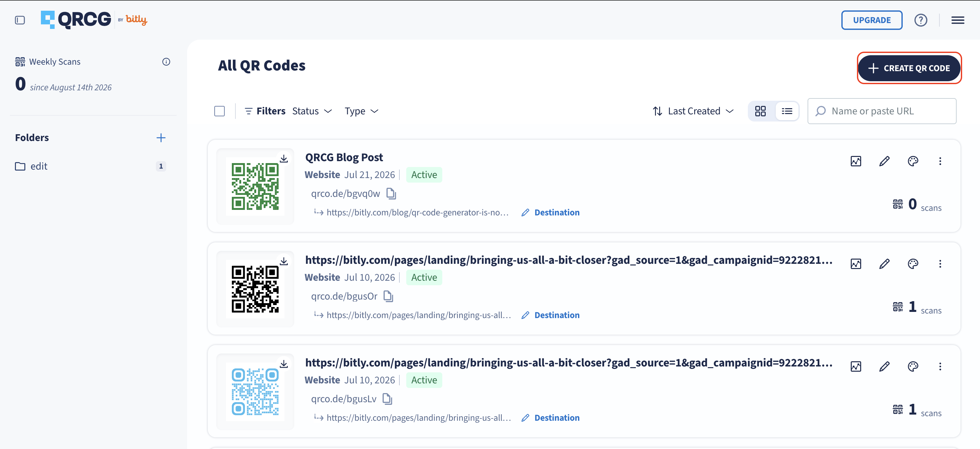Image resolution: width=980 pixels, height=449 pixels.
Task: Add a new folder with plus icon
Action: (161, 138)
